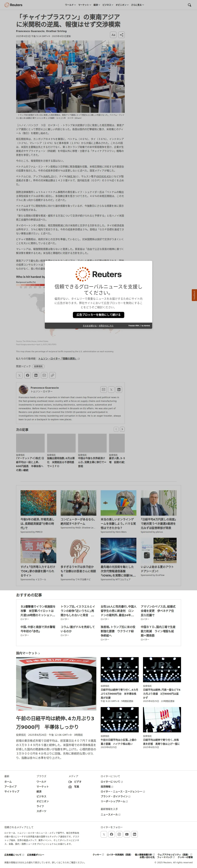The width and height of the screenshot is (197, 868).
Task: Share article on X below the topics
Action: (x=19, y=375)
